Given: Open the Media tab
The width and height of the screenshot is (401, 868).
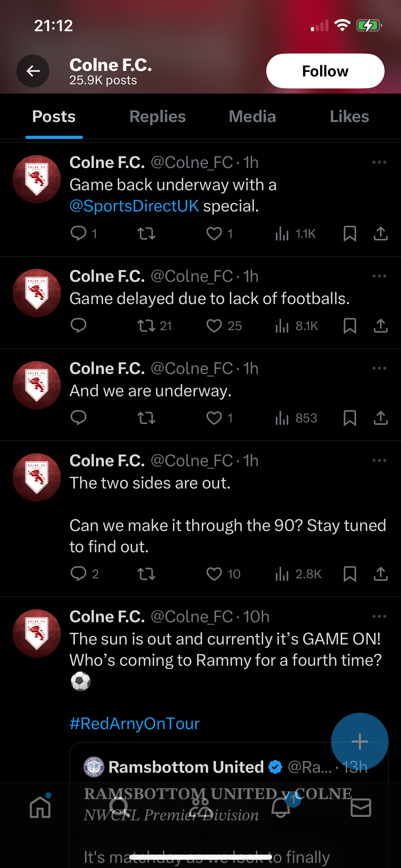Looking at the screenshot, I should click(252, 117).
